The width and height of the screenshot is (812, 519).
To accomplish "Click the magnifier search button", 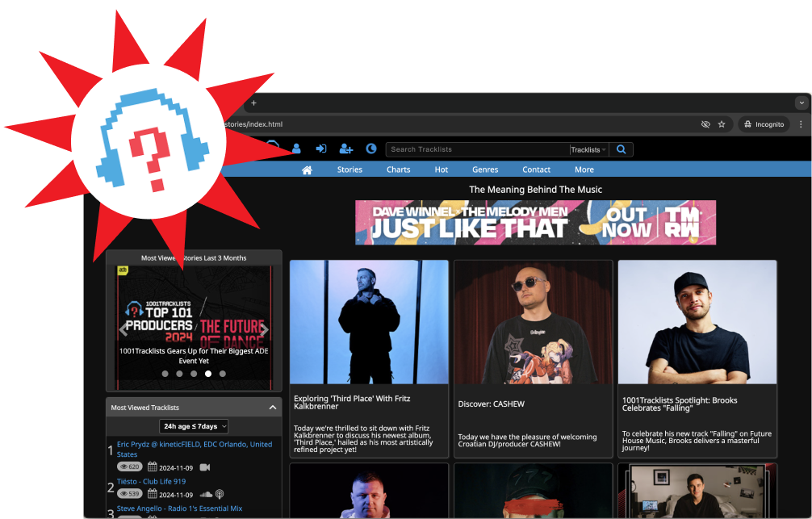I will [x=622, y=149].
